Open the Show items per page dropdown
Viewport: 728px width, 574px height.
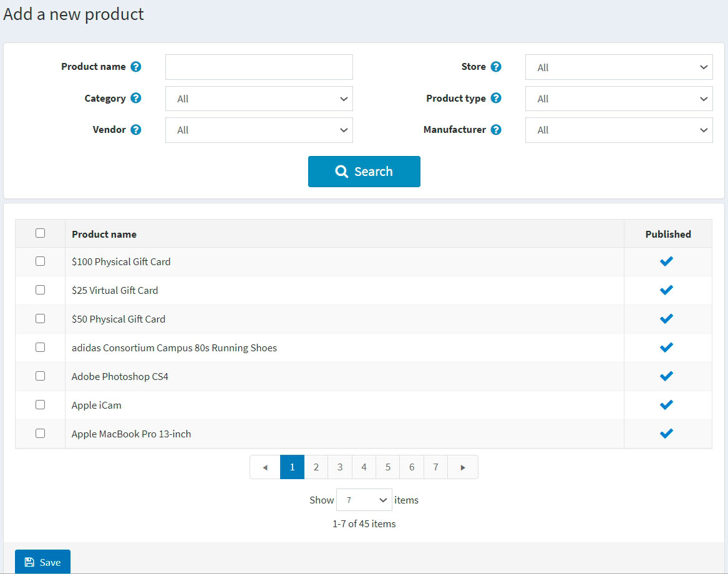tap(364, 500)
